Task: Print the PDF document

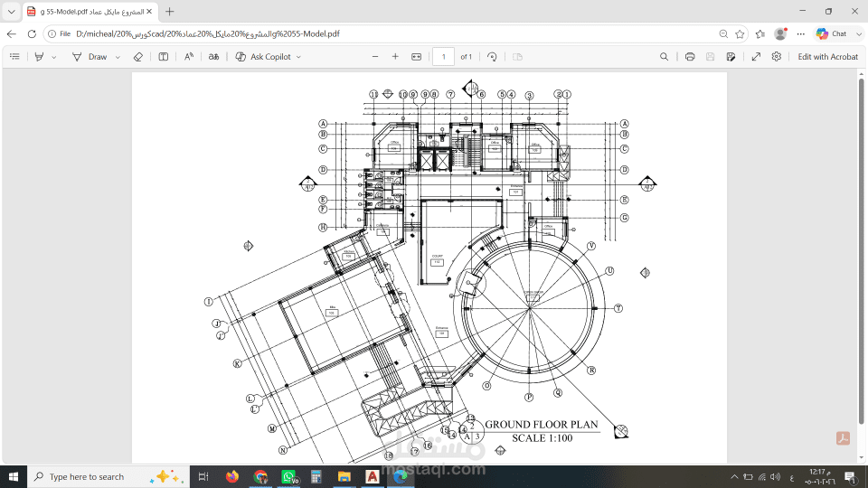Action: (x=690, y=56)
